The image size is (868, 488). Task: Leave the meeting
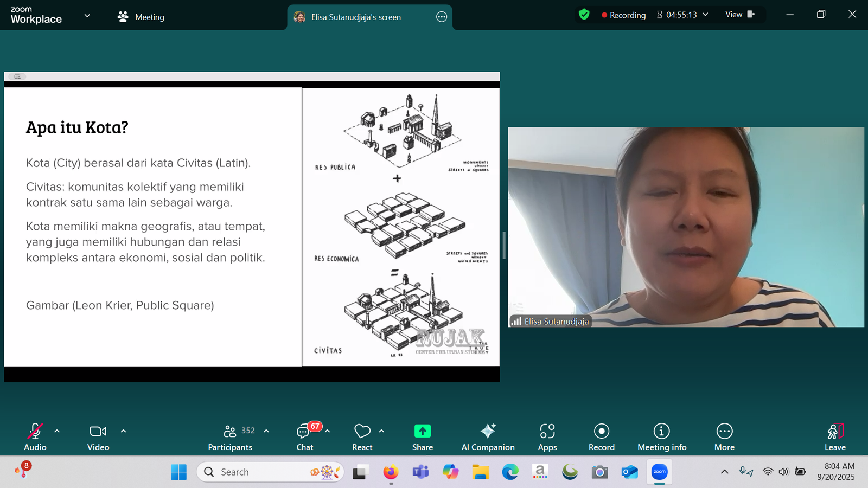(835, 436)
